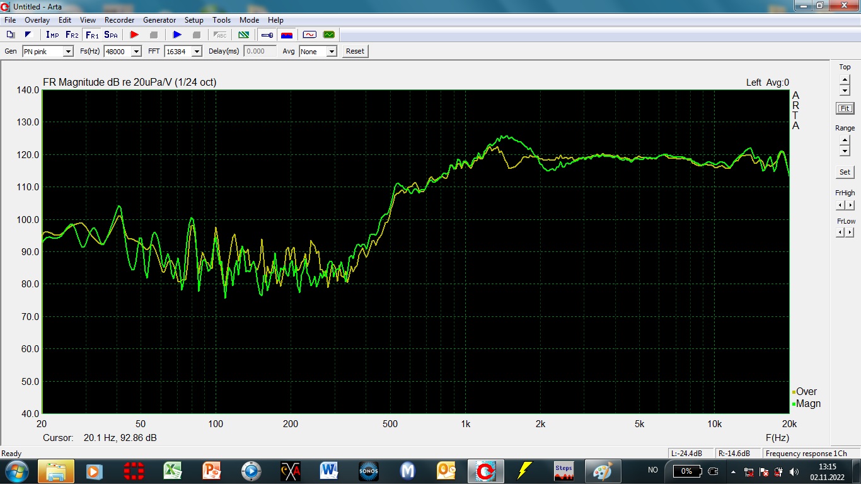Image resolution: width=861 pixels, height=504 pixels.
Task: Create a new file with the blank page icon
Action: pyautogui.click(x=10, y=35)
